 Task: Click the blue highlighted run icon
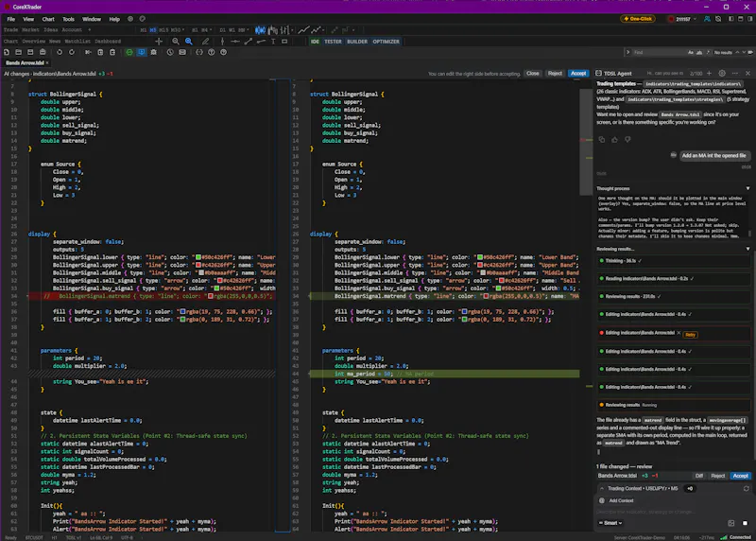pyautogui.click(x=141, y=52)
